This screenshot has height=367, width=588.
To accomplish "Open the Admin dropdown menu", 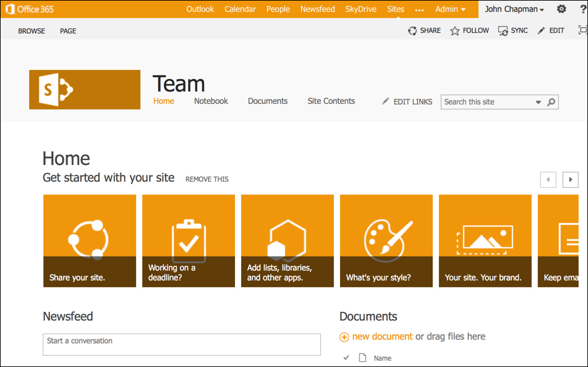I will pyautogui.click(x=450, y=9).
